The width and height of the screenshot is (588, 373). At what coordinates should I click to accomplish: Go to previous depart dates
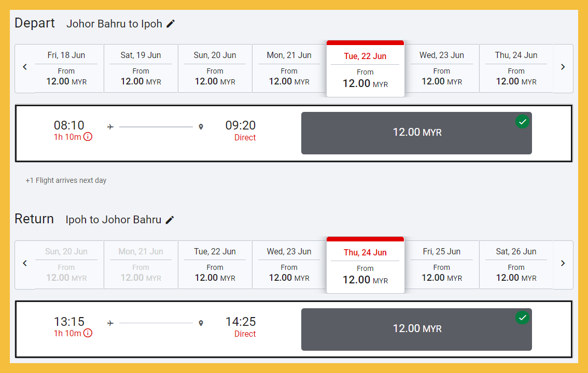point(25,67)
